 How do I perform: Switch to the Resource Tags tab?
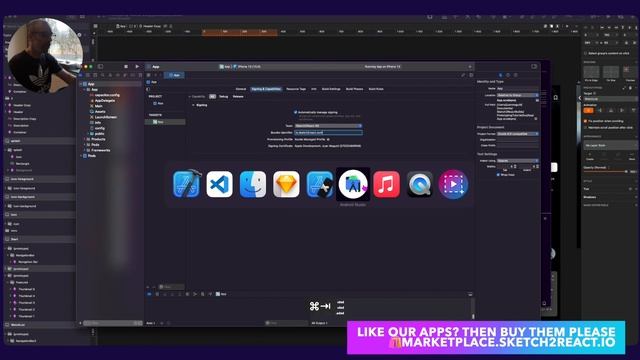click(296, 89)
